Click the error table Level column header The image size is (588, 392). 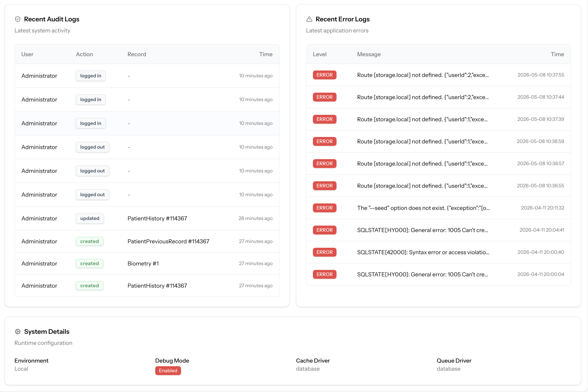tap(320, 54)
